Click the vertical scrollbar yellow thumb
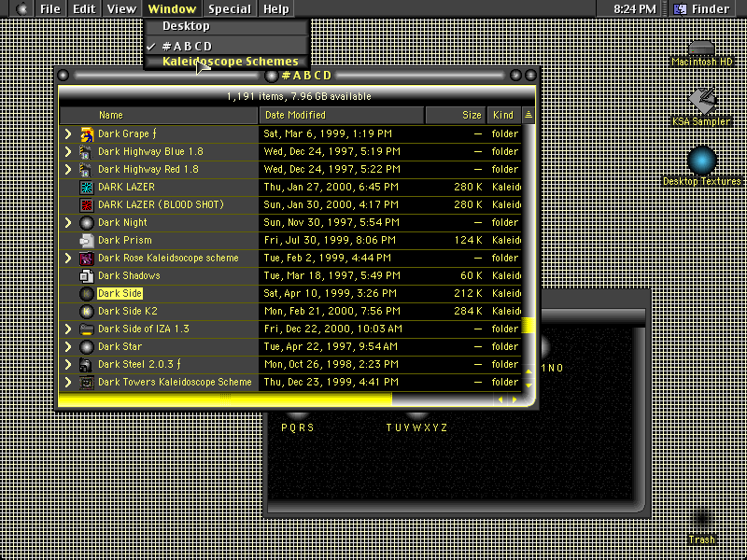The width and height of the screenshot is (747, 560). tap(528, 325)
